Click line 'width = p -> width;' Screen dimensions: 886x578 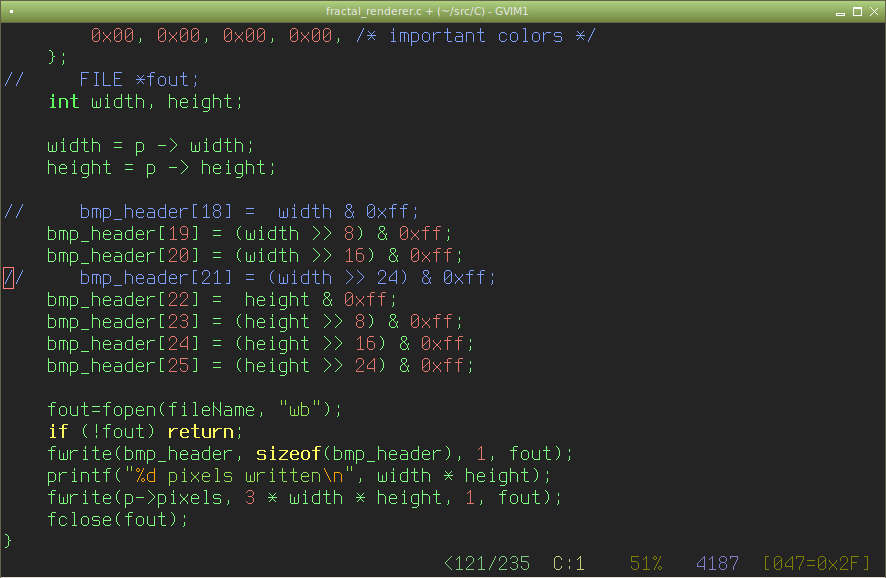coord(150,146)
